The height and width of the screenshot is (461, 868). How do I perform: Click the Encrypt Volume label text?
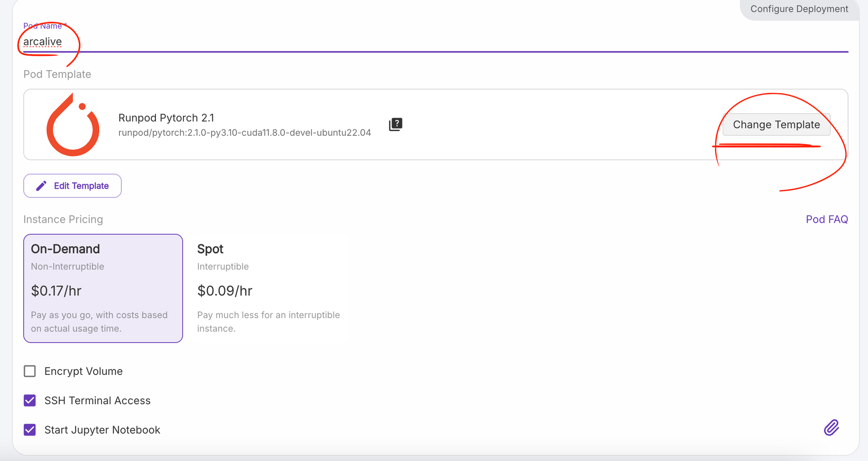(x=83, y=371)
